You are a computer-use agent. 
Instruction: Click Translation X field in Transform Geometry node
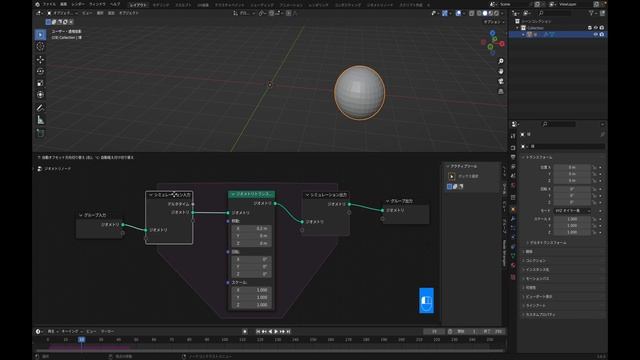coord(251,229)
